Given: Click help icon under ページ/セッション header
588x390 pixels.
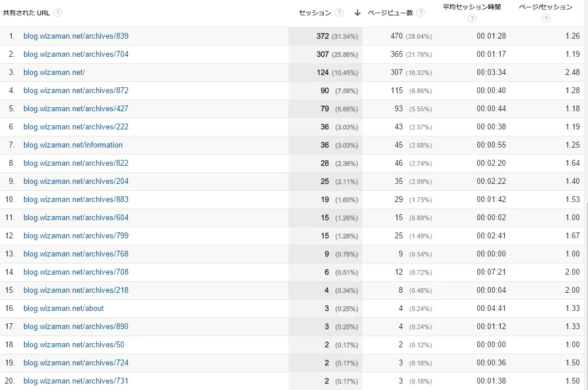Looking at the screenshot, I should tap(546, 19).
